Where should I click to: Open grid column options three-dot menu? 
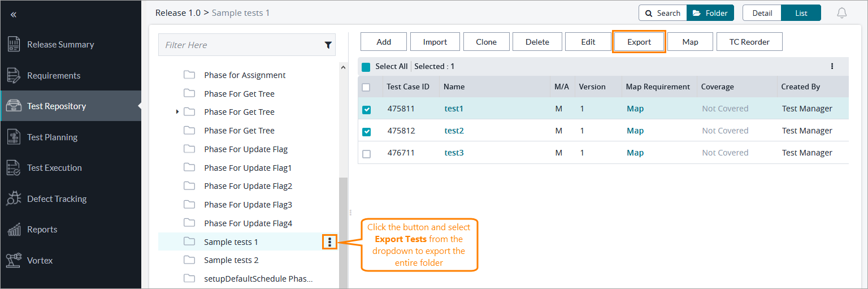(x=832, y=66)
